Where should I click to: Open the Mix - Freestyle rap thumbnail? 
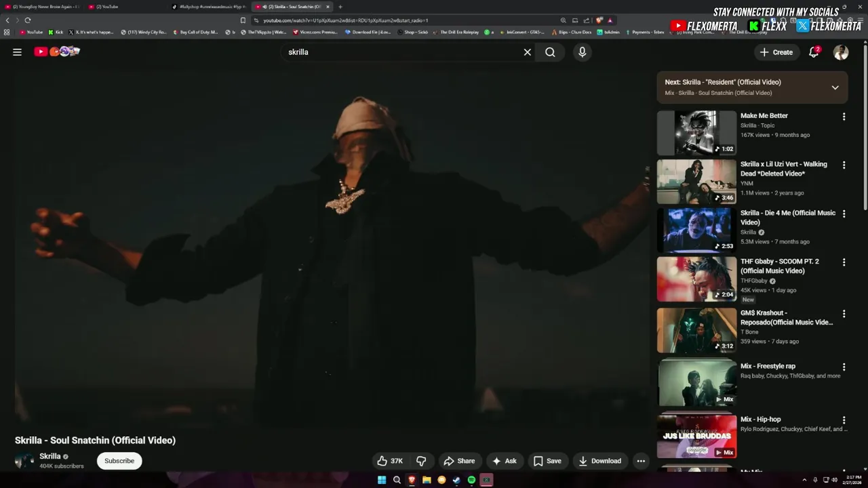(696, 383)
